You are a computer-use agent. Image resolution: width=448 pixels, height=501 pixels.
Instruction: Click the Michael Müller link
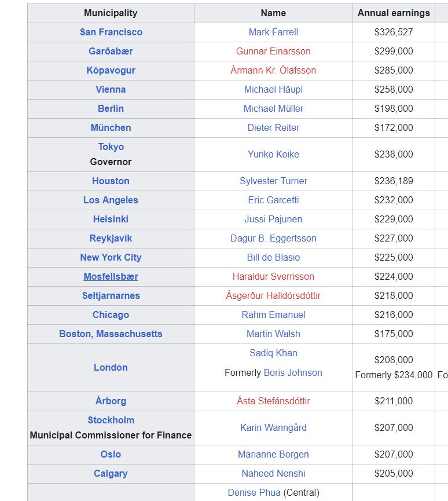pos(273,108)
